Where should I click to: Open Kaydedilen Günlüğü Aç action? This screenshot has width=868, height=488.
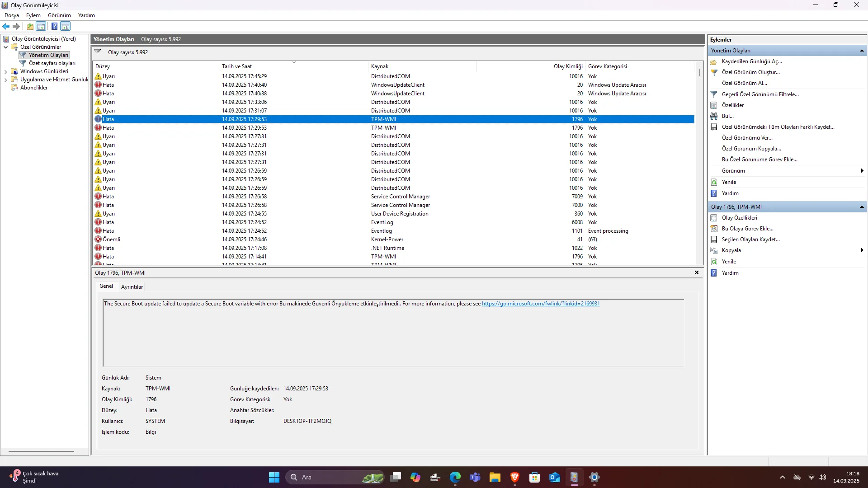(751, 61)
